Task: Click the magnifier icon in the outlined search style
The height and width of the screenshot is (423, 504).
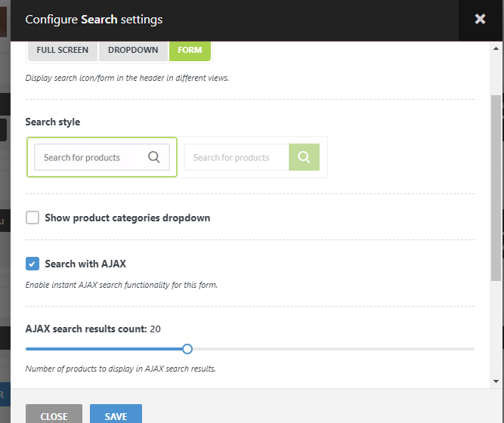Action: coord(154,157)
